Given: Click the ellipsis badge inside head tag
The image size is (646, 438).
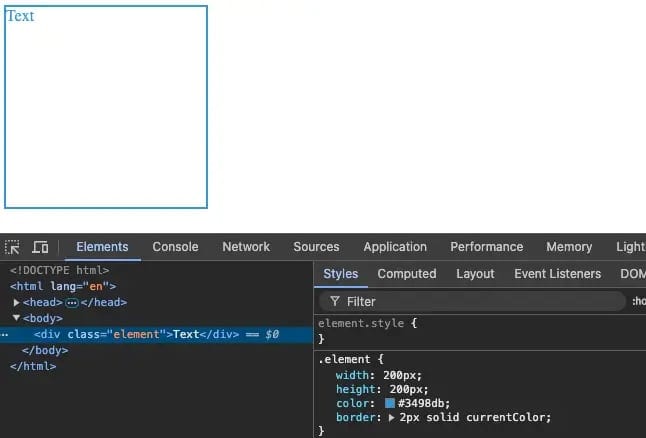Looking at the screenshot, I should [x=72, y=303].
